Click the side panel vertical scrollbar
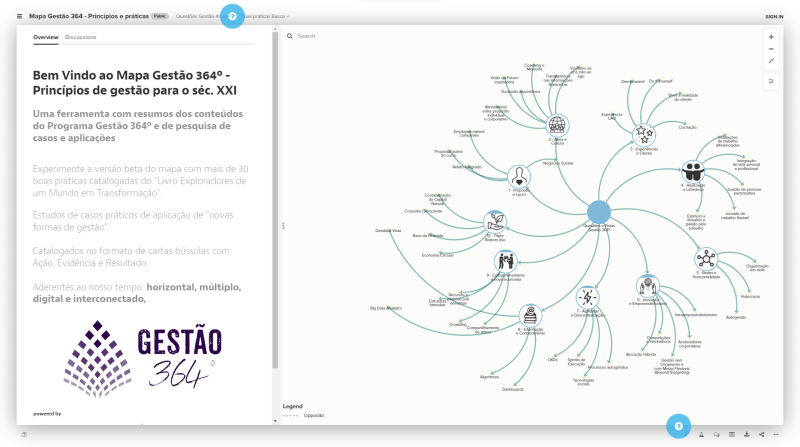This screenshot has height=447, width=800. tap(275, 199)
